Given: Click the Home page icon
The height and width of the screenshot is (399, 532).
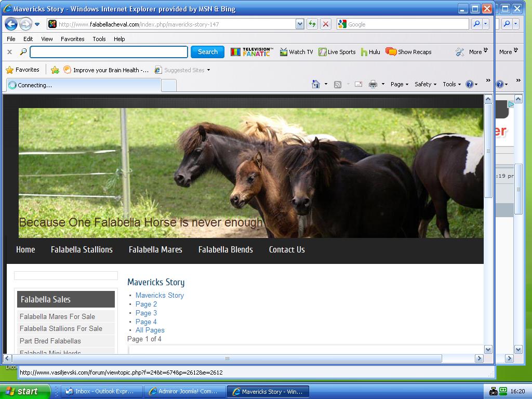Looking at the screenshot, I should click(x=316, y=84).
